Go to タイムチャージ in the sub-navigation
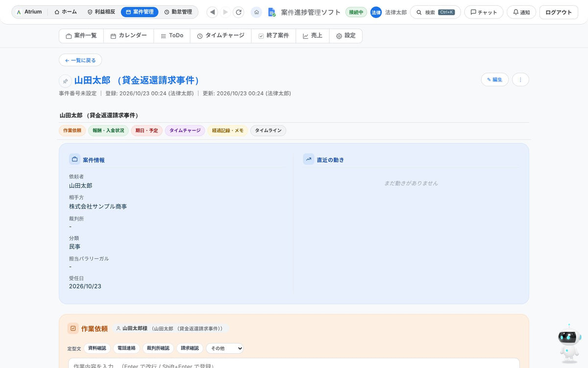 tap(220, 36)
